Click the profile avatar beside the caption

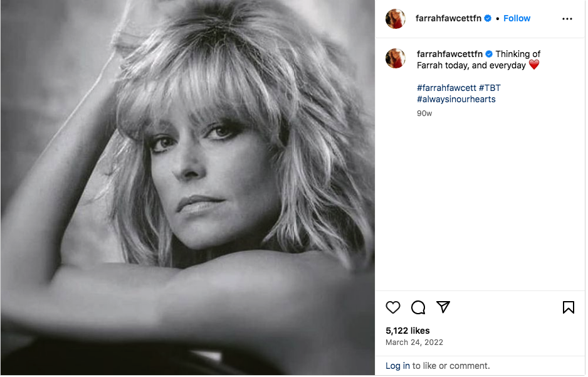[x=396, y=58]
